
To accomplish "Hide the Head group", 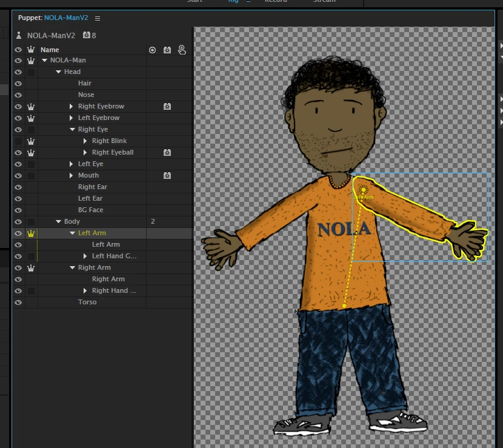I will [18, 72].
